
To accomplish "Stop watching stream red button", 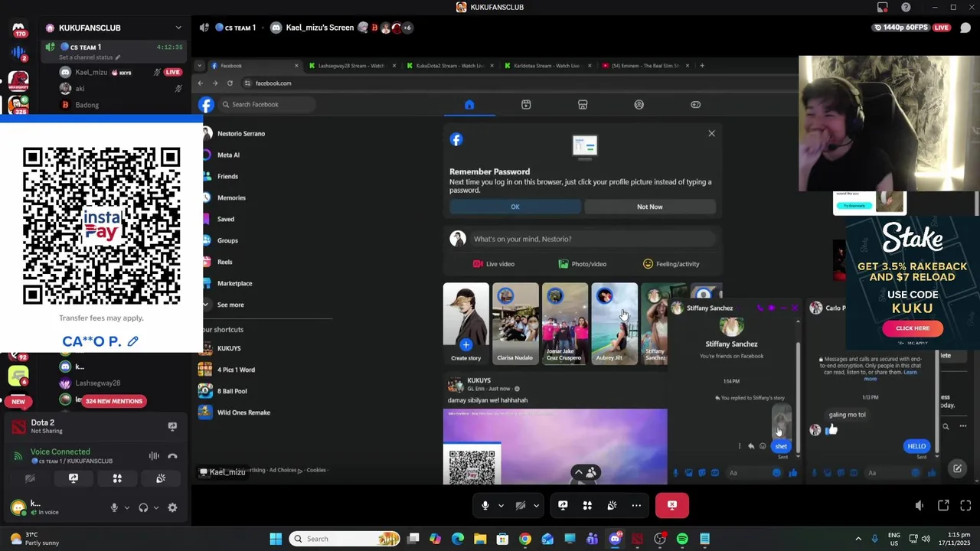I will click(x=672, y=505).
